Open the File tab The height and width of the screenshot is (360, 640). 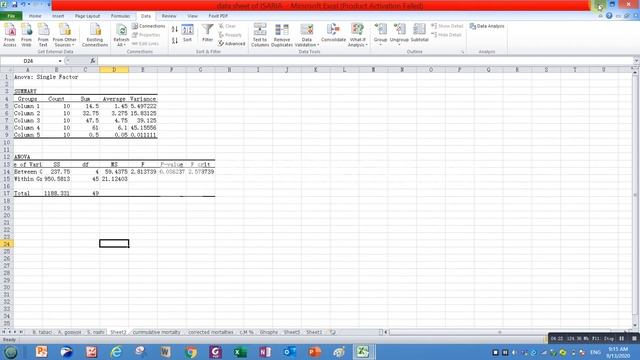point(11,16)
